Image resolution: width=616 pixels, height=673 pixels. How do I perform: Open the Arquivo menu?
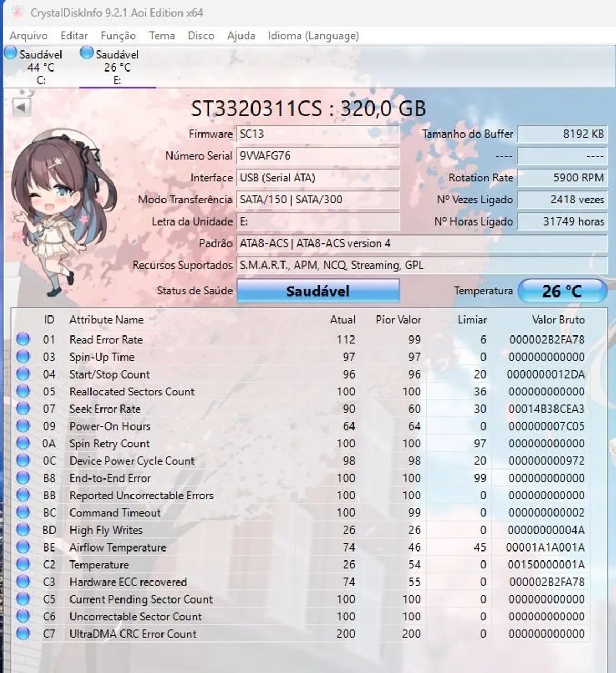pos(28,36)
